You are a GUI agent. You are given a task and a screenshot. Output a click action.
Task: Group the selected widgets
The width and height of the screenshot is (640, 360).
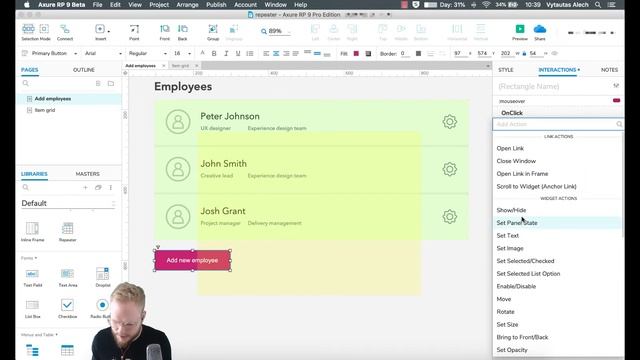(213, 32)
